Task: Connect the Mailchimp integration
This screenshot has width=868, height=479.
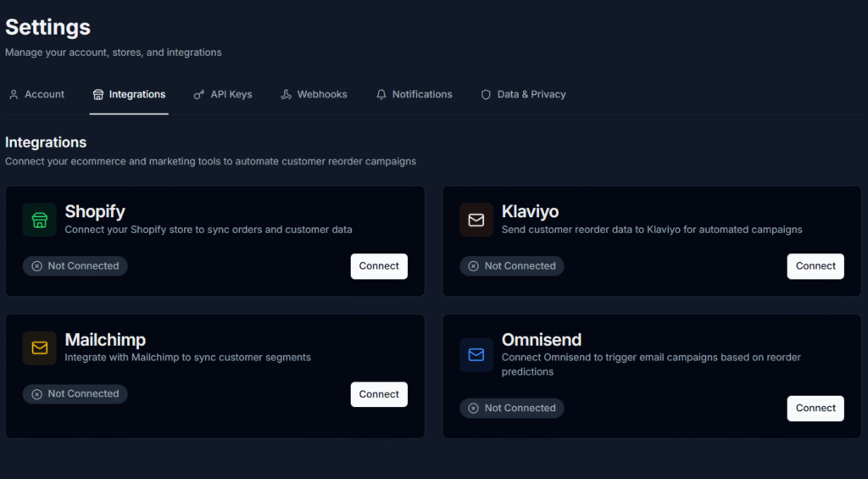Action: pyautogui.click(x=379, y=394)
